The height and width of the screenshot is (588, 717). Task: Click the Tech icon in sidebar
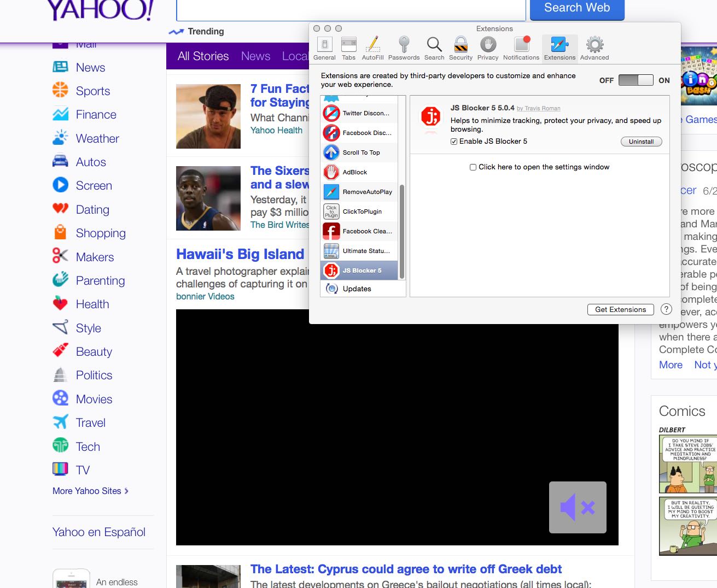point(60,445)
